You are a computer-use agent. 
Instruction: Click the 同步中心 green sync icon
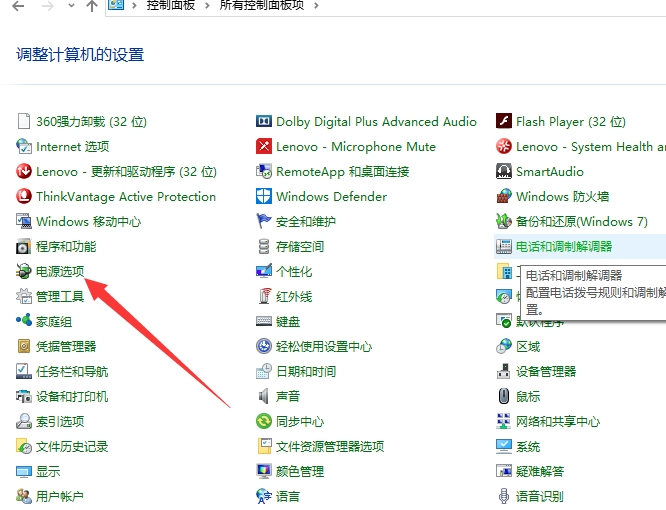264,421
